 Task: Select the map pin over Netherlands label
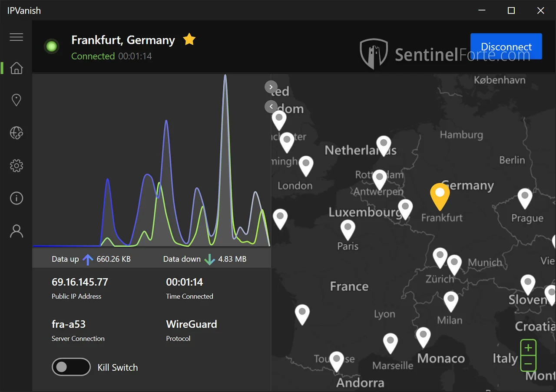tap(384, 146)
